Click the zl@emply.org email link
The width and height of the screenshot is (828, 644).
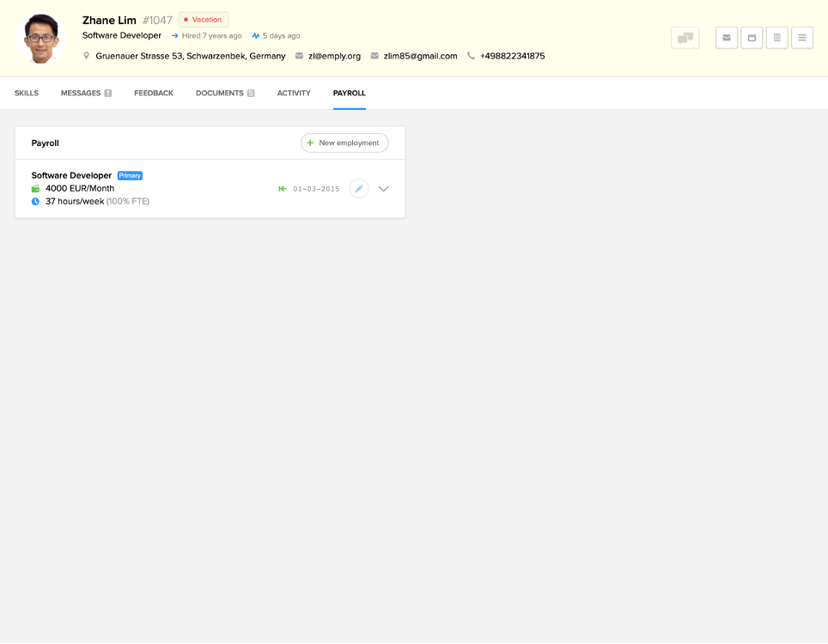334,56
